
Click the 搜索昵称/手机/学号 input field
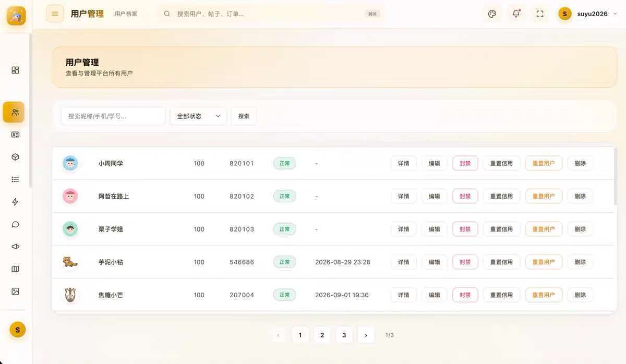113,116
